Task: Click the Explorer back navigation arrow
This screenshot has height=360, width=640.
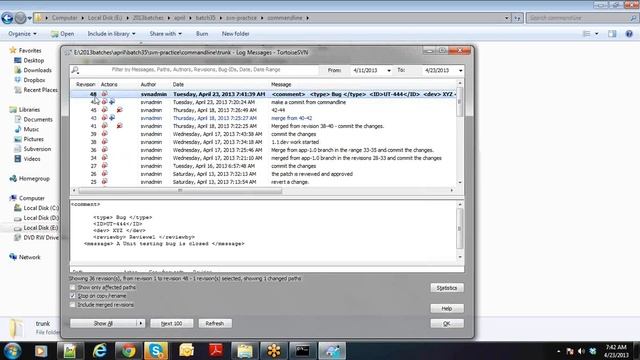Action: tap(7, 18)
